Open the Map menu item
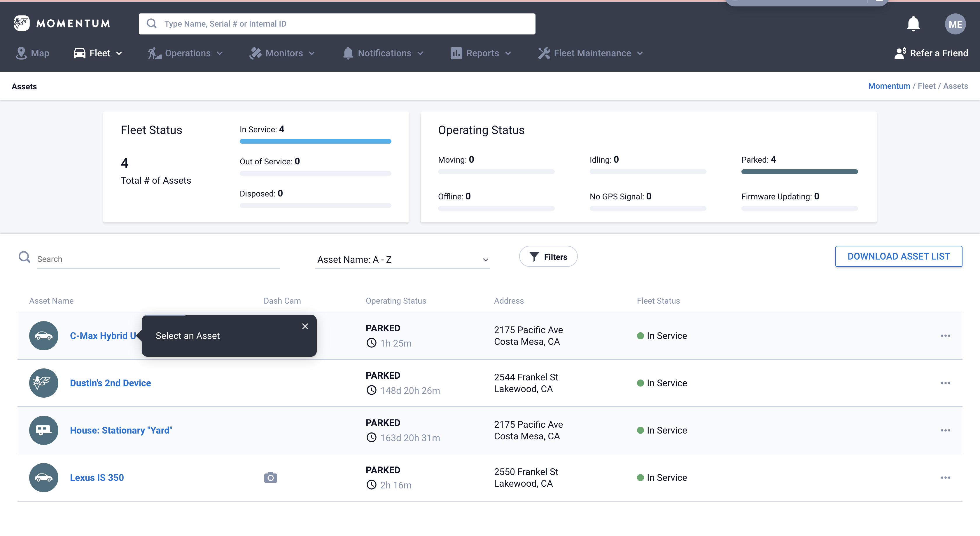Image resolution: width=980 pixels, height=536 pixels. click(x=33, y=53)
